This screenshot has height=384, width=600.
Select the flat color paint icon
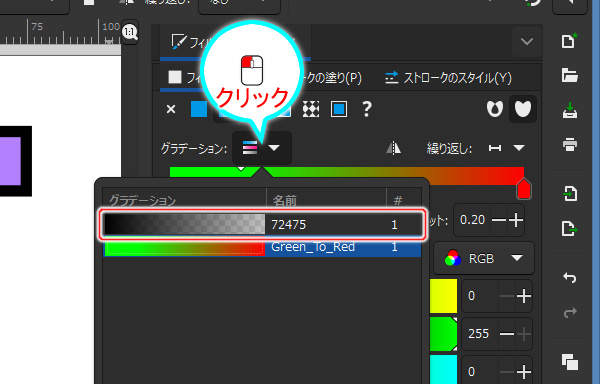(199, 109)
